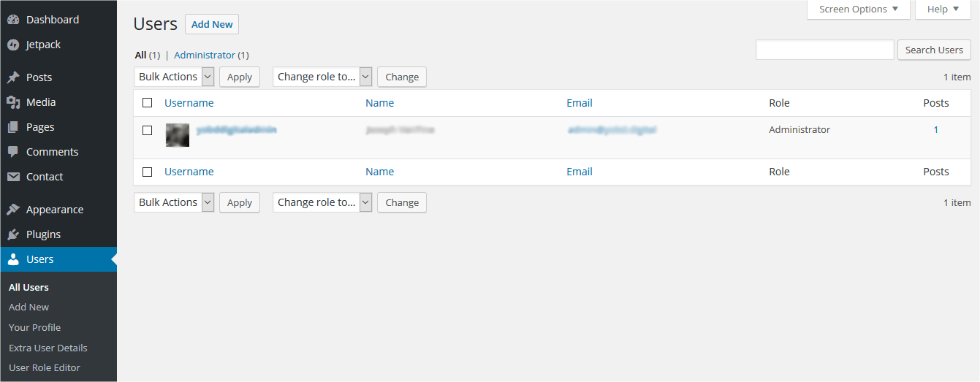Click the Plugins plug icon
This screenshot has width=980, height=382.
[13, 234]
